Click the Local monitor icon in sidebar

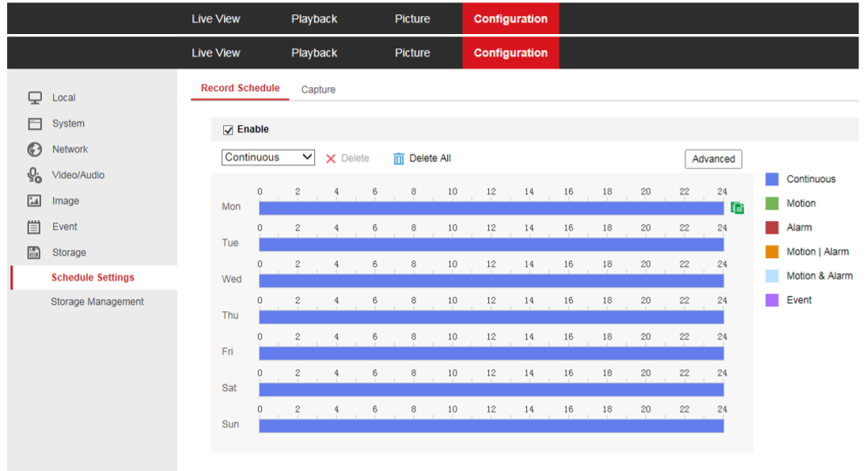coord(35,98)
